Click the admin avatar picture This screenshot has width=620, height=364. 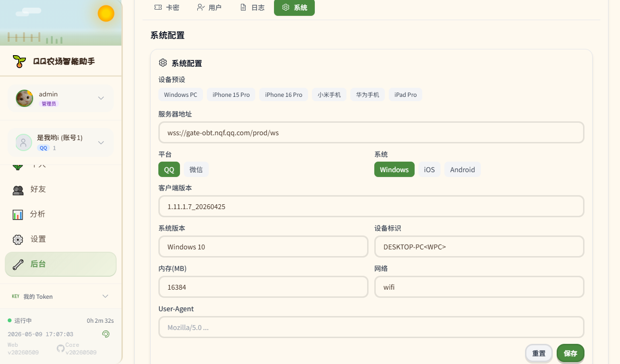pos(24,98)
